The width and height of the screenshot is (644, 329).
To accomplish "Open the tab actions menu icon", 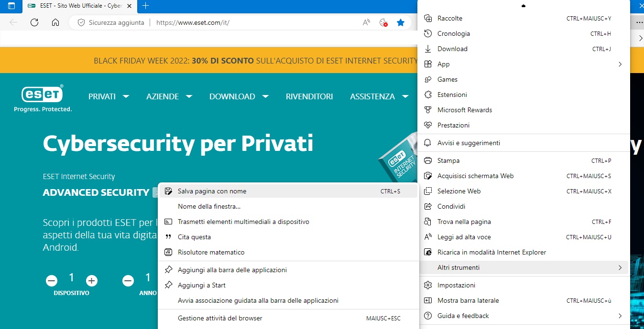I will (11, 6).
